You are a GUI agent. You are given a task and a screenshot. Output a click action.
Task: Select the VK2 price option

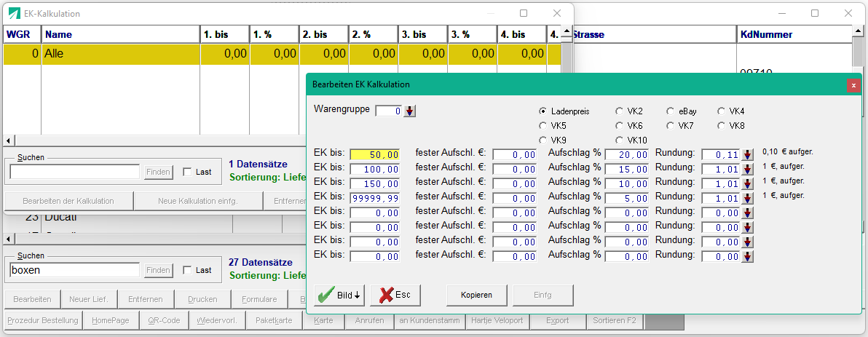[x=620, y=111]
